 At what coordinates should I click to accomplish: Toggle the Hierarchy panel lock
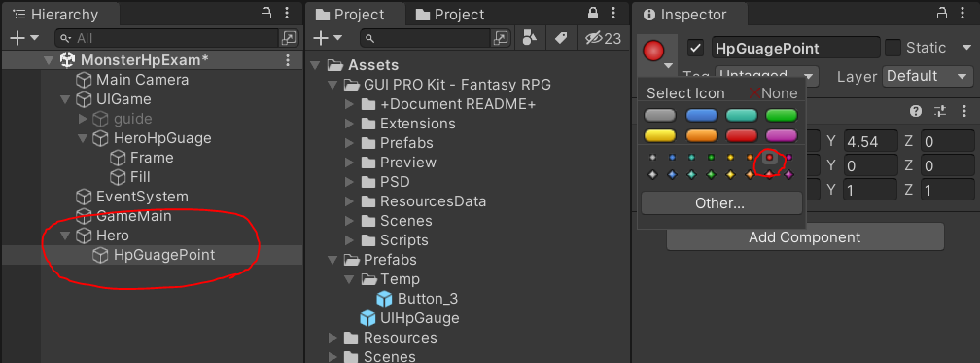coord(266,13)
